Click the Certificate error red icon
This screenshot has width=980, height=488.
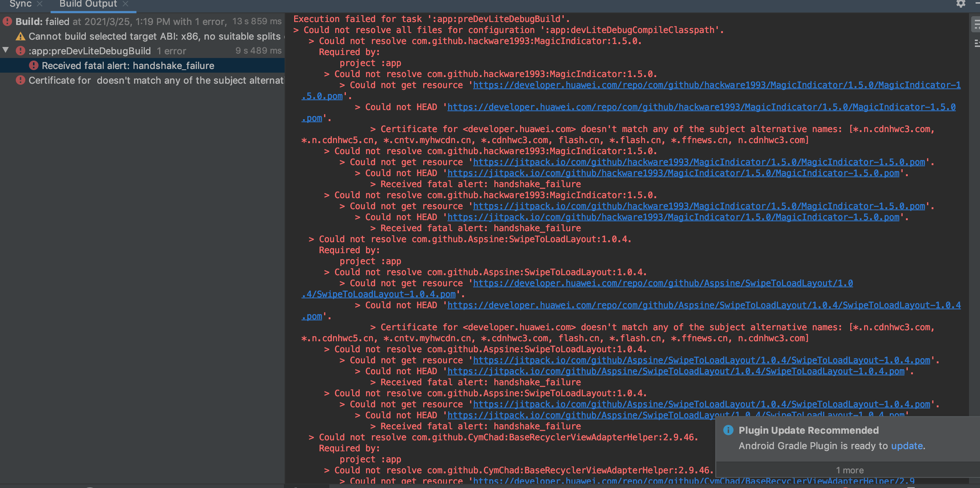coord(21,80)
